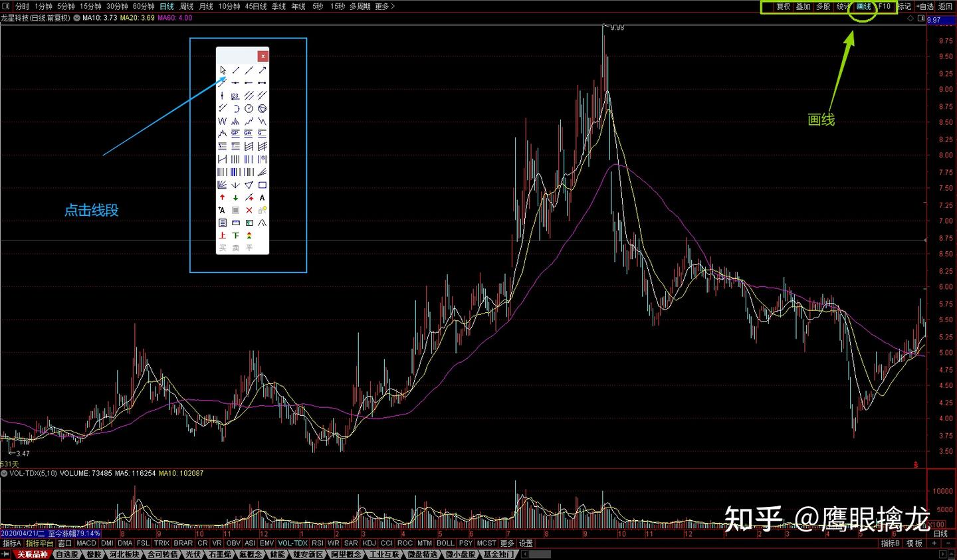
Task: Expand the 更多 periods dropdown at top
Action: 385,7
